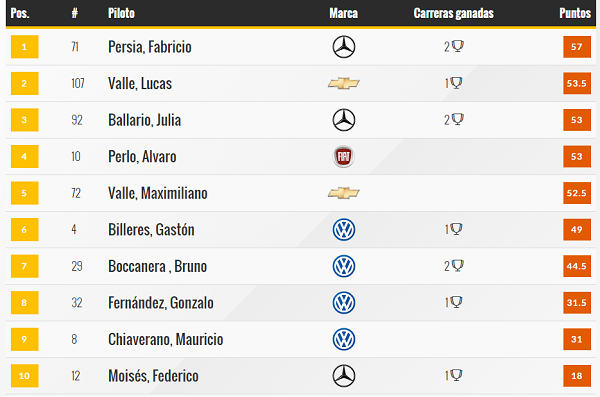Click the Piloto column header

tap(121, 13)
